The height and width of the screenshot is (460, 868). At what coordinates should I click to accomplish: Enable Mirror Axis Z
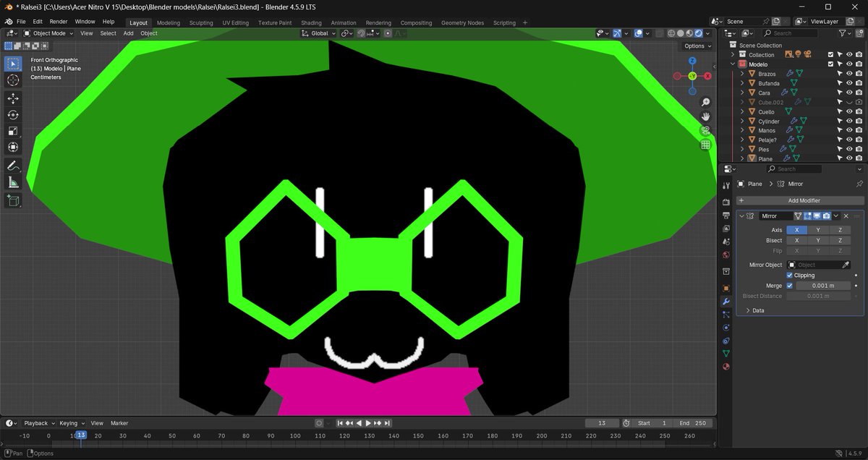click(x=840, y=229)
